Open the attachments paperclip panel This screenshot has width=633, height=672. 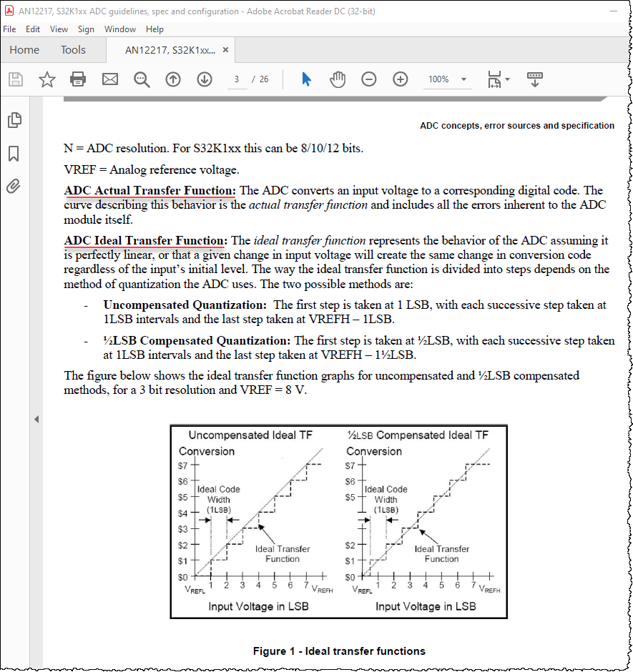coord(14,187)
